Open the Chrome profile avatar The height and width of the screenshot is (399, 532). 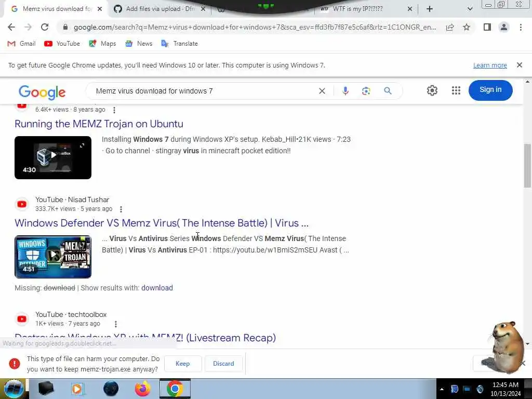coord(504,27)
